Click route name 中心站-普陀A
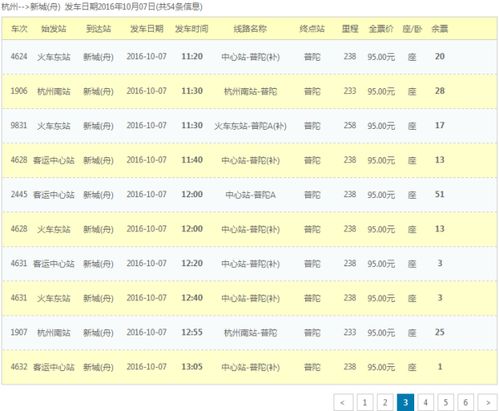Viewport: 499px width, 411px height. click(250, 195)
